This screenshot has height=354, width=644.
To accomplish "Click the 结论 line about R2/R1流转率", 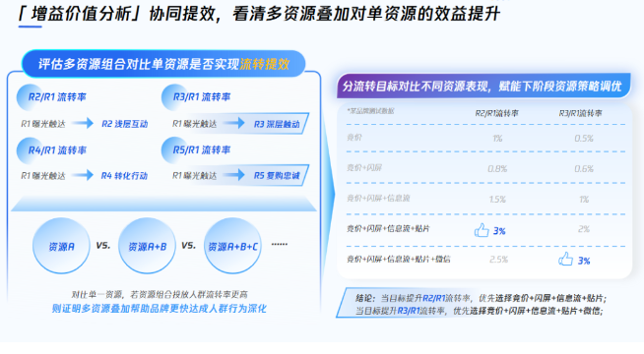I will (481, 298).
